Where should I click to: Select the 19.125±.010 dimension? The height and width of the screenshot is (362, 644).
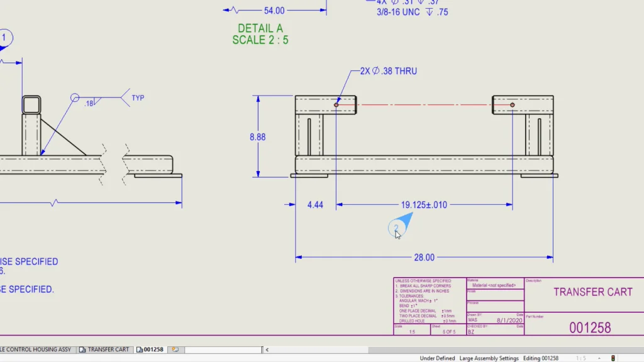[x=424, y=205]
